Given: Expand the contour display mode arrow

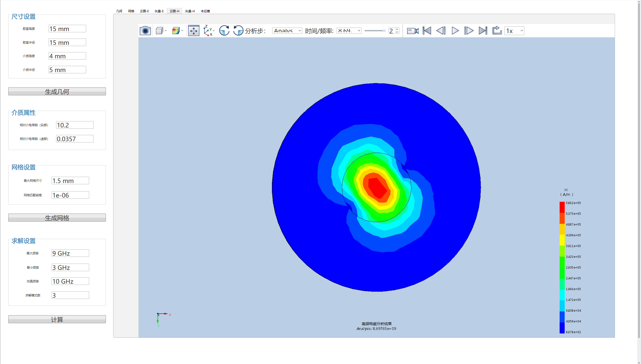Looking at the screenshot, I should pyautogui.click(x=182, y=31).
